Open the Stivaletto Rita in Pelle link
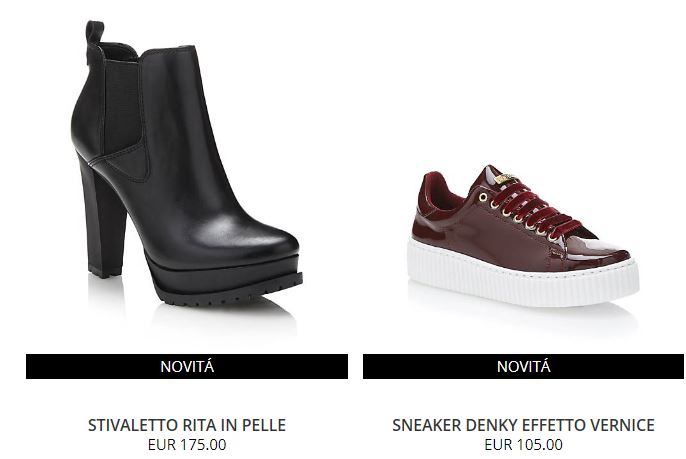Image resolution: width=686 pixels, height=459 pixels. click(x=187, y=425)
